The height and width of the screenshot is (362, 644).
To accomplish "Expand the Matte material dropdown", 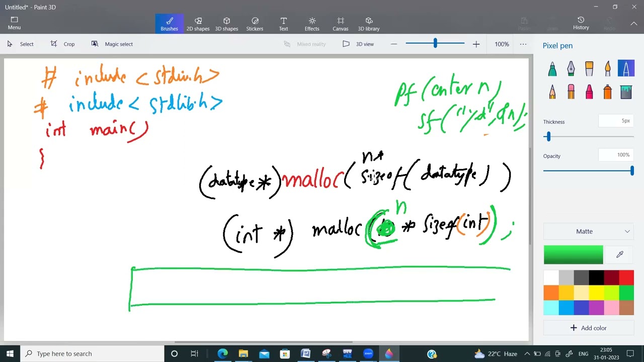I will click(x=589, y=231).
